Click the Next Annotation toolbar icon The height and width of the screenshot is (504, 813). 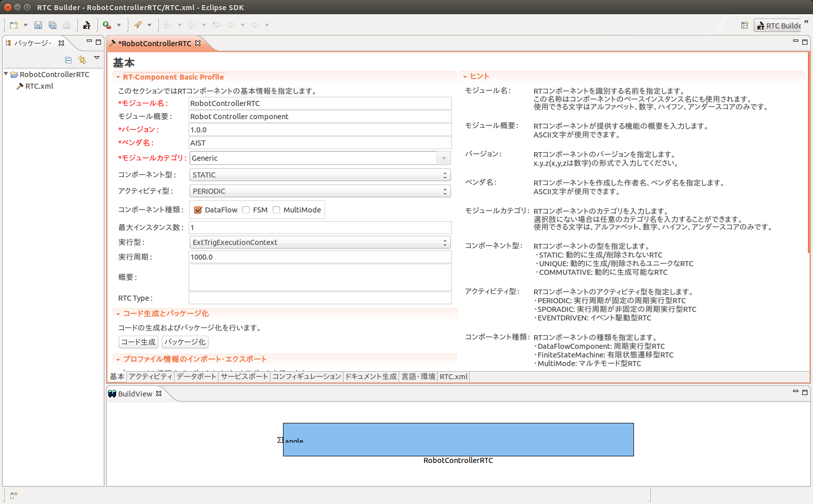coord(167,25)
